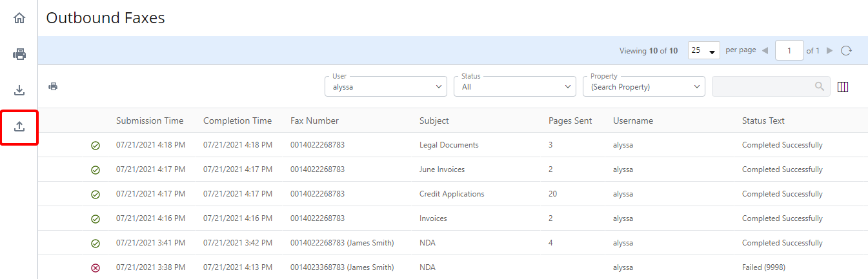Expand the Search Property dropdown
Viewport: 868px width, 279px height.
[643, 86]
